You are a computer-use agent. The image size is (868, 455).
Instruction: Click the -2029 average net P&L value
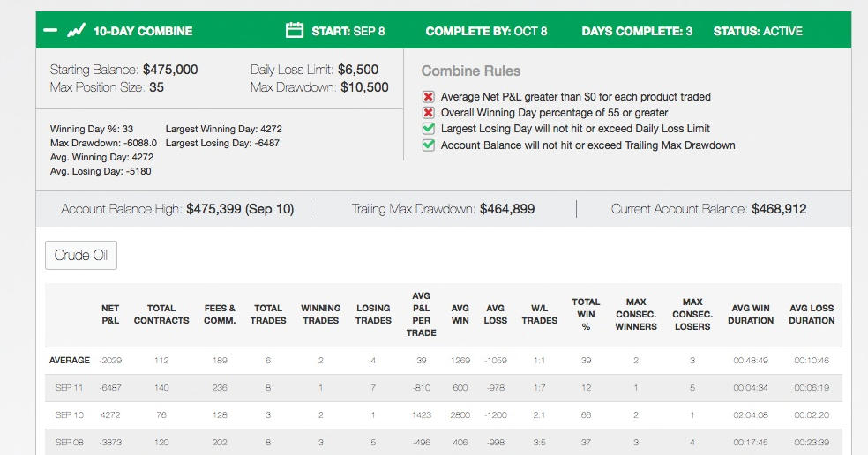click(x=110, y=361)
